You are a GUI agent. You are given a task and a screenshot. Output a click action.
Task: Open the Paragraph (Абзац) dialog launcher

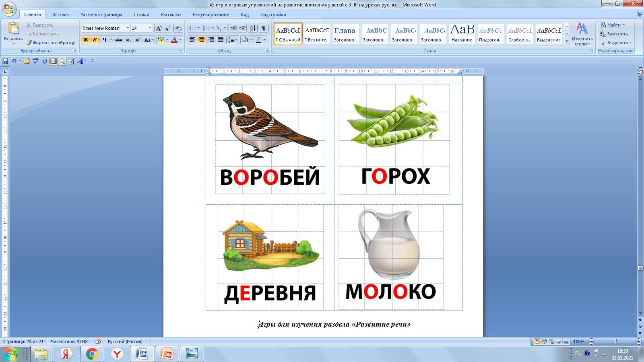266,51
